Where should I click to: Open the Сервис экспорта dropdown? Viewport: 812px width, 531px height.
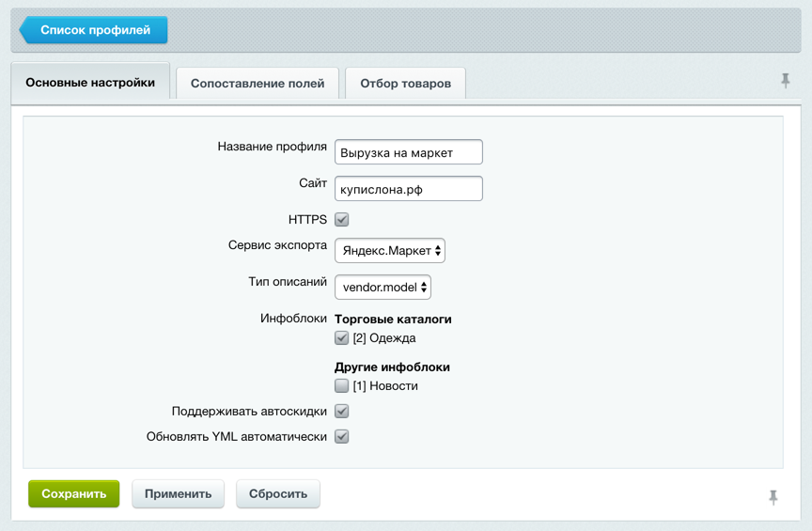[x=389, y=251]
